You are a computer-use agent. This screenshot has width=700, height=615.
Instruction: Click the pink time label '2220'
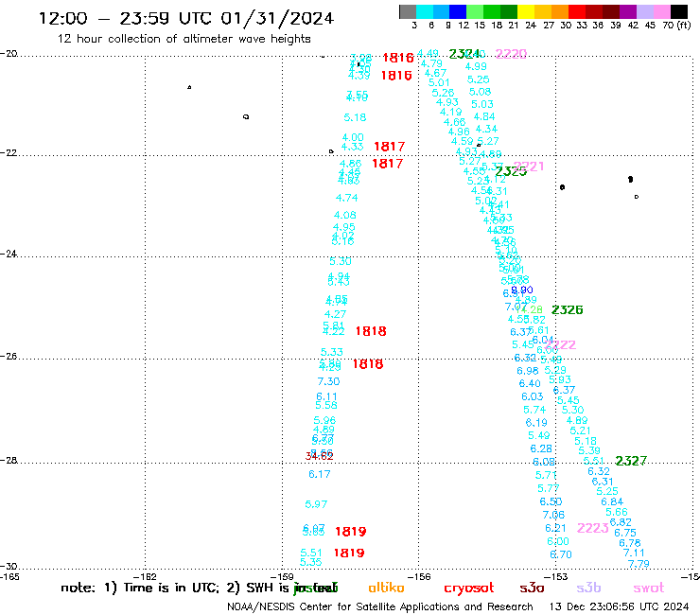(x=511, y=54)
